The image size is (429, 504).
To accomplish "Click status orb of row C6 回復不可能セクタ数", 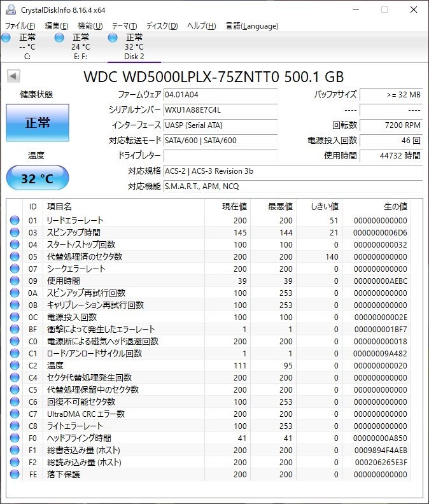I will tap(15, 402).
